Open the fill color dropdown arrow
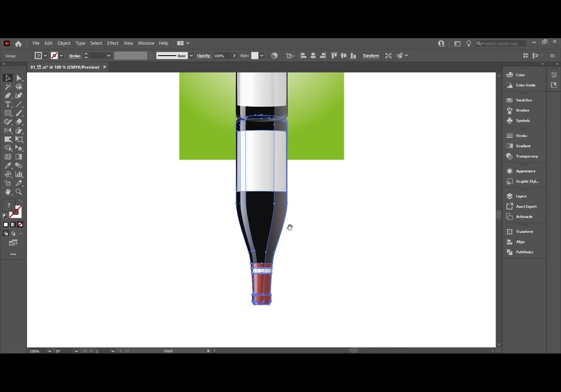Viewport: 561px width, 392px height. click(x=46, y=56)
